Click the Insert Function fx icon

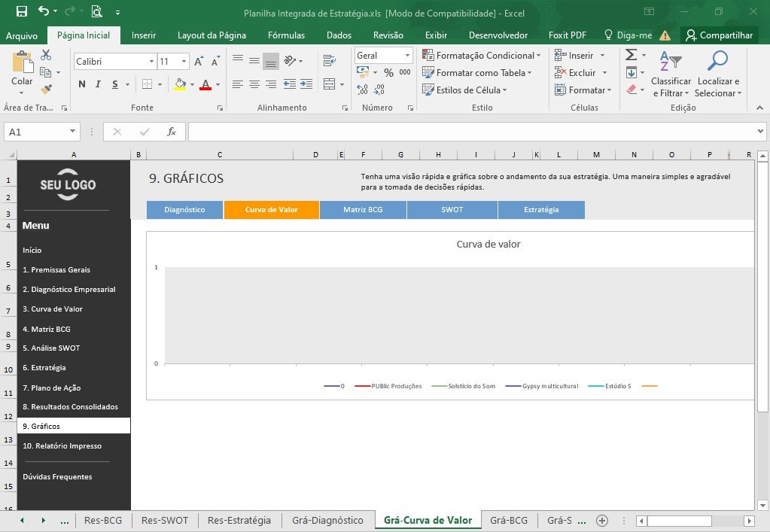point(172,132)
